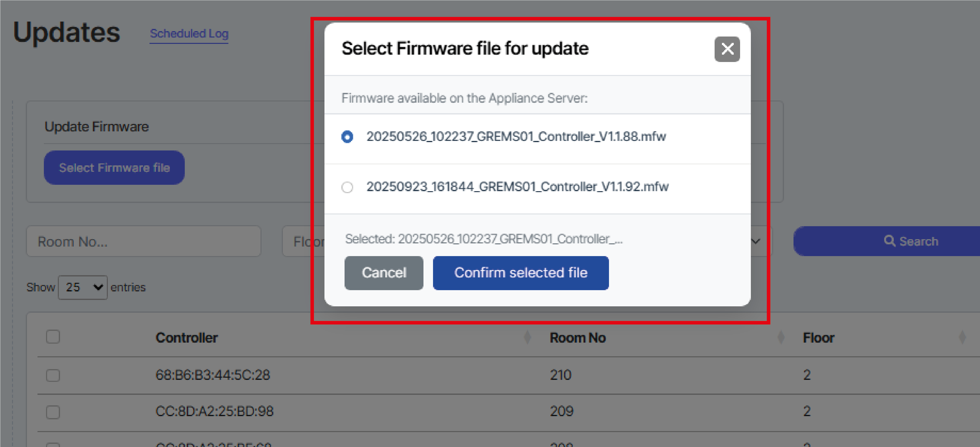
Task: Open the Show entries dropdown set to 25
Action: pyautogui.click(x=83, y=287)
